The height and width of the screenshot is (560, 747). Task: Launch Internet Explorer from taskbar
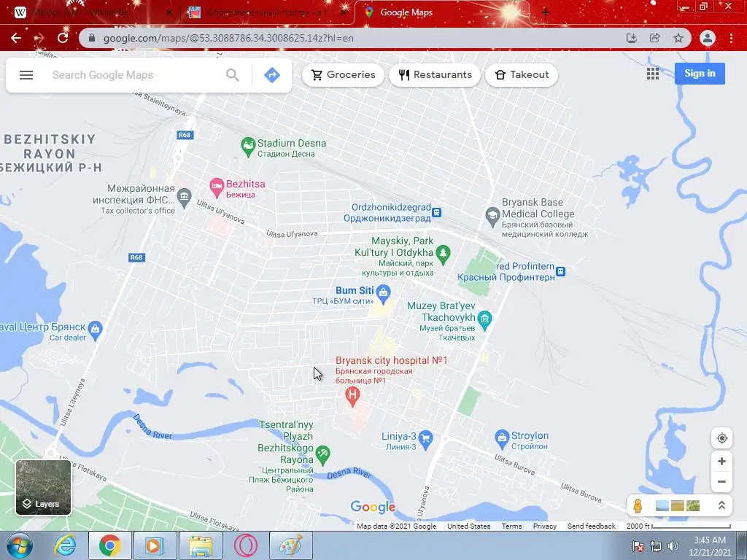(65, 545)
